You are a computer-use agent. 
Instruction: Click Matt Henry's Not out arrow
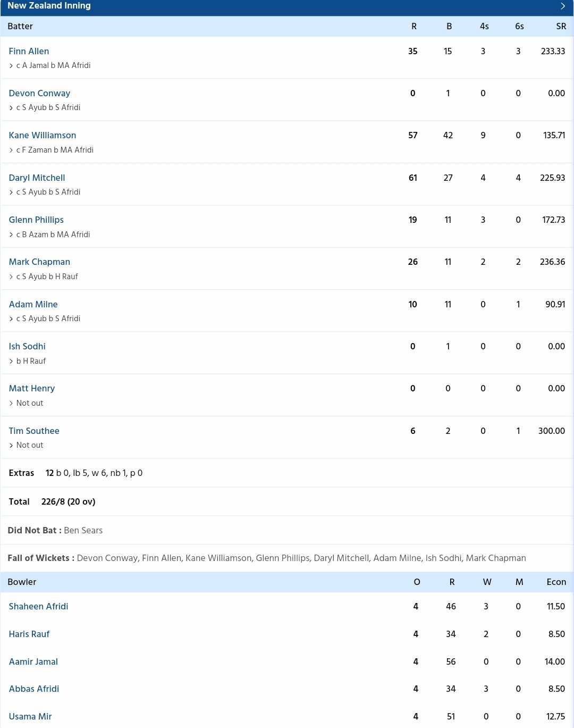point(11,403)
